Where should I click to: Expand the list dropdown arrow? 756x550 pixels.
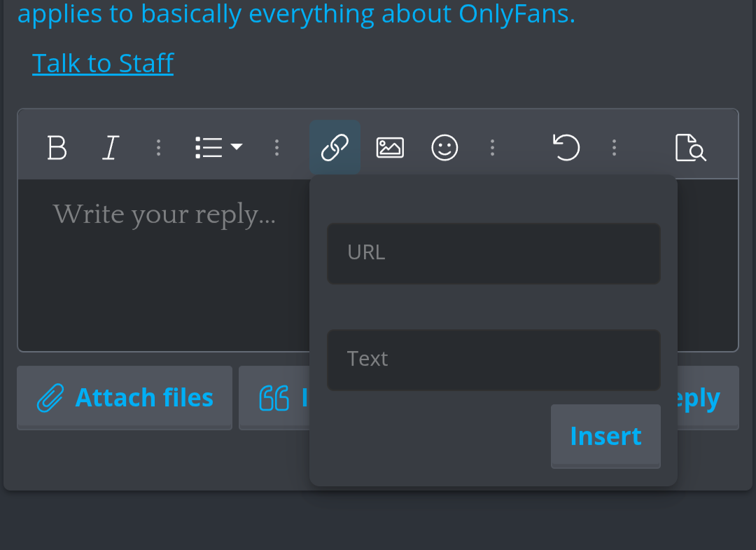click(237, 146)
